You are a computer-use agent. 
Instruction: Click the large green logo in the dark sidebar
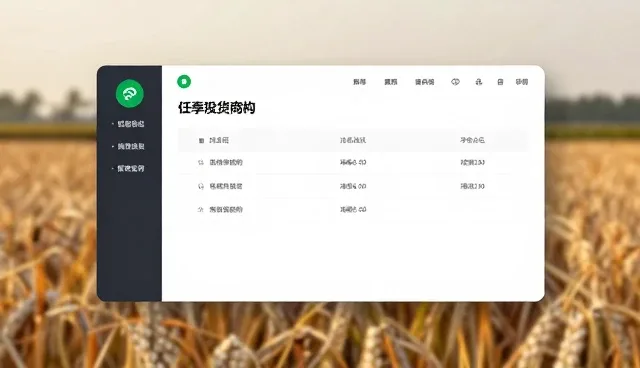click(129, 93)
